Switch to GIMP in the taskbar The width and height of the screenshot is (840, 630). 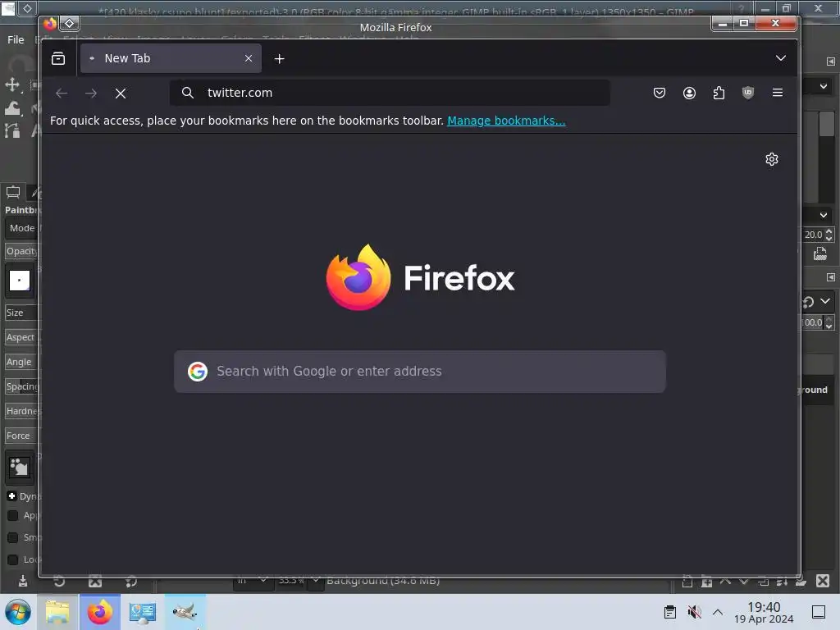click(185, 612)
